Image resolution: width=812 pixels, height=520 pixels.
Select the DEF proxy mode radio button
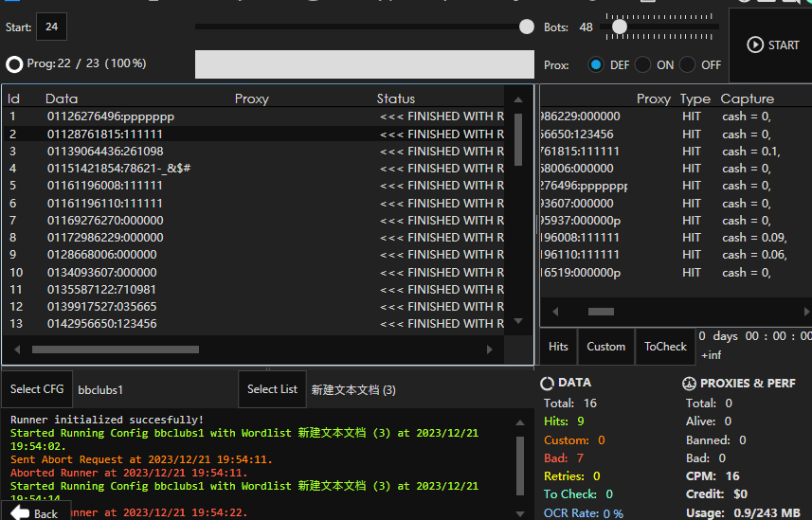point(596,64)
